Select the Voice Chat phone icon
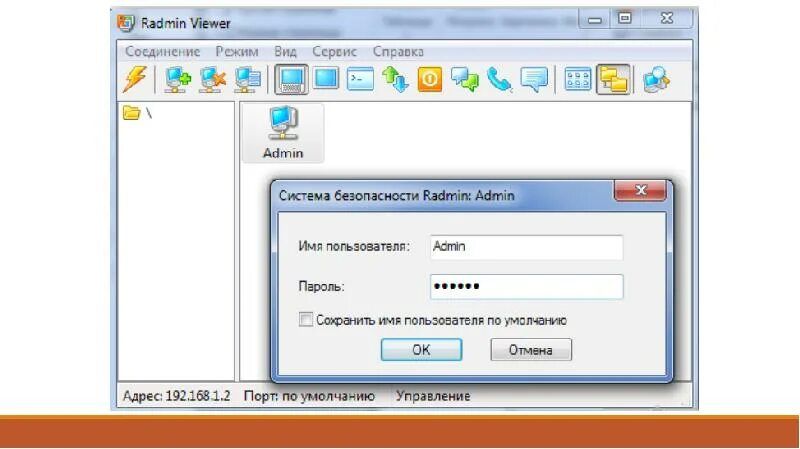 tap(499, 80)
